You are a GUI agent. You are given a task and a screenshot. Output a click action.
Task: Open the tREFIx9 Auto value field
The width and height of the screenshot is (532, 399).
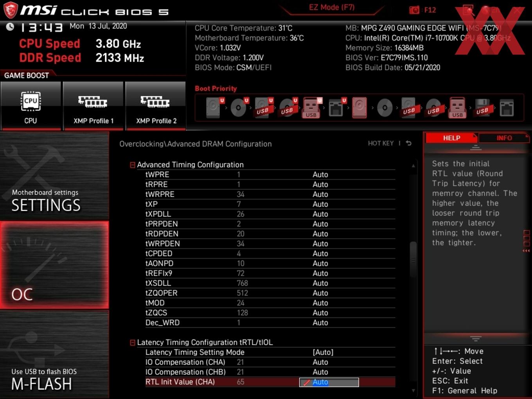(x=320, y=273)
